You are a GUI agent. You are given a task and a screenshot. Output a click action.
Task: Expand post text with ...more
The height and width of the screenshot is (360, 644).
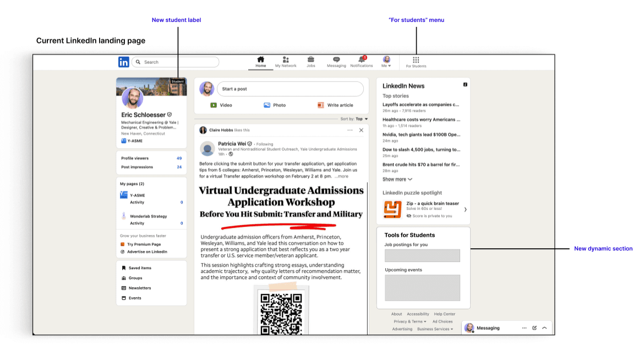point(341,176)
